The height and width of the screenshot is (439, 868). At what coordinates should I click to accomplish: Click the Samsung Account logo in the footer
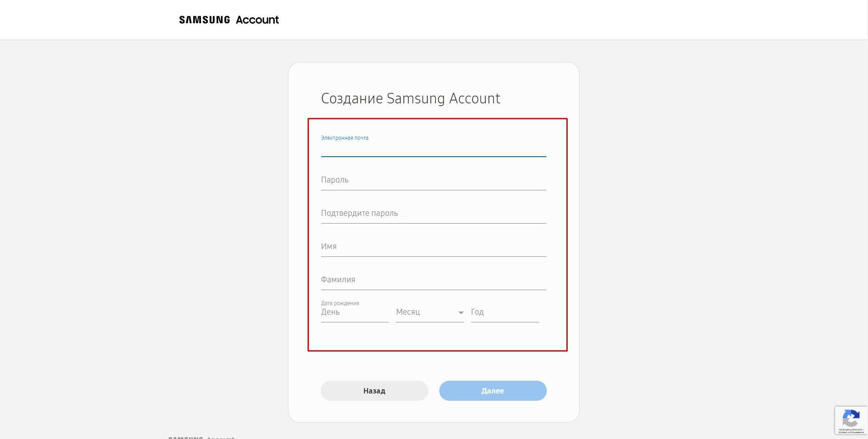201,437
